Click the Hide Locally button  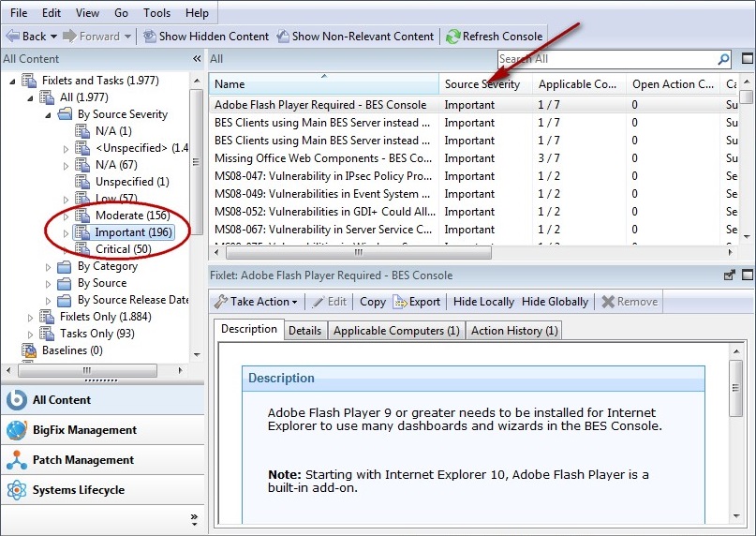pyautogui.click(x=483, y=302)
